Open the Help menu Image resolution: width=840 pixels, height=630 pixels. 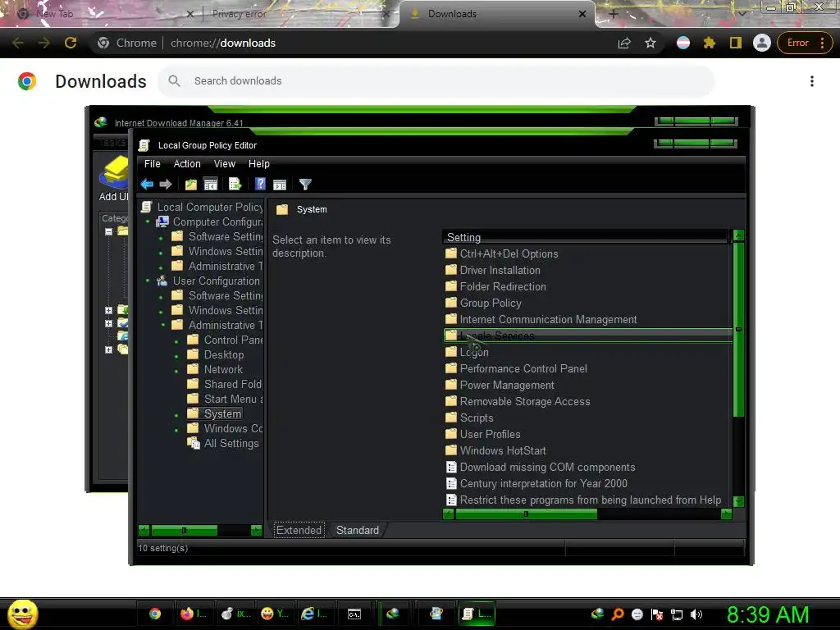[258, 164]
